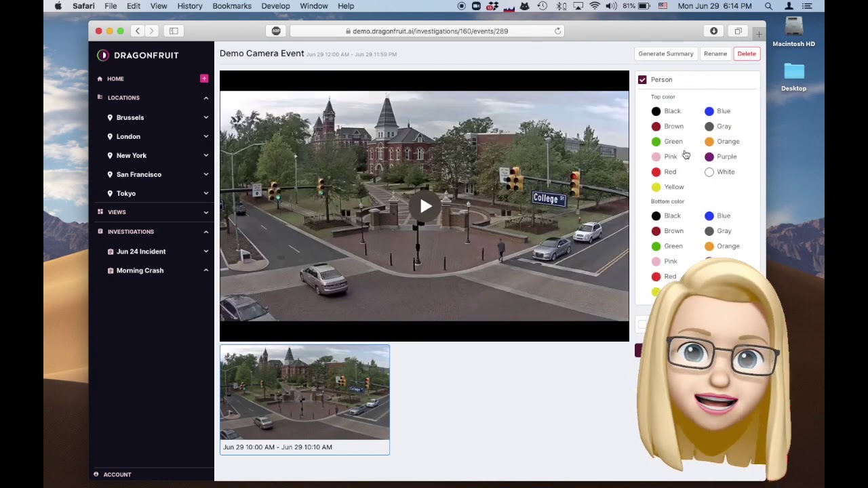
Task: Click the Generate Summary button
Action: [665, 54]
